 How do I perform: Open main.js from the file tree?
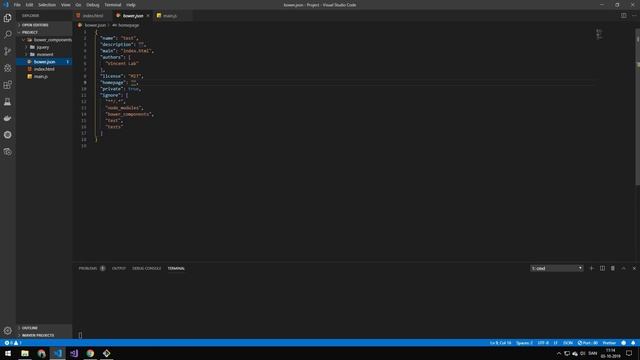click(44, 76)
